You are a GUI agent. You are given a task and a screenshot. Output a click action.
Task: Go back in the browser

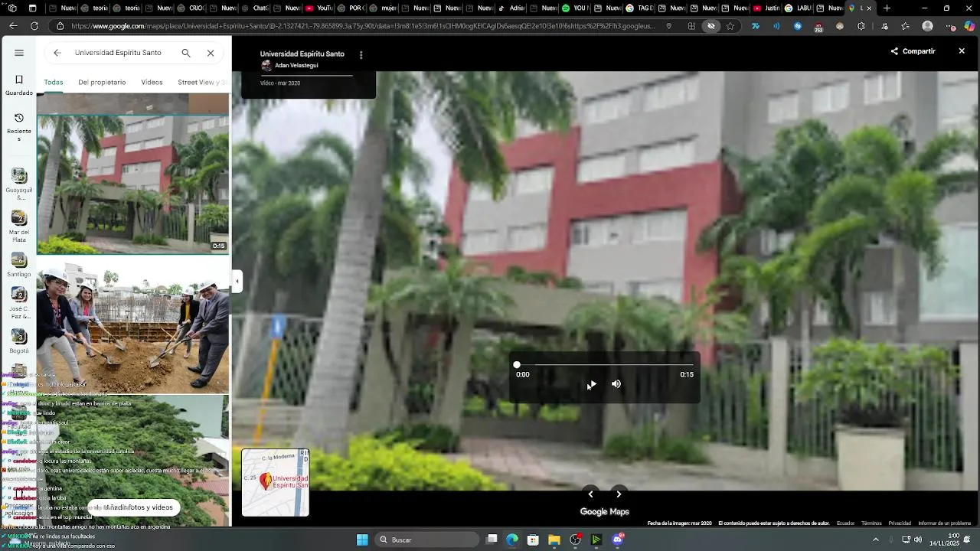pos(13,26)
